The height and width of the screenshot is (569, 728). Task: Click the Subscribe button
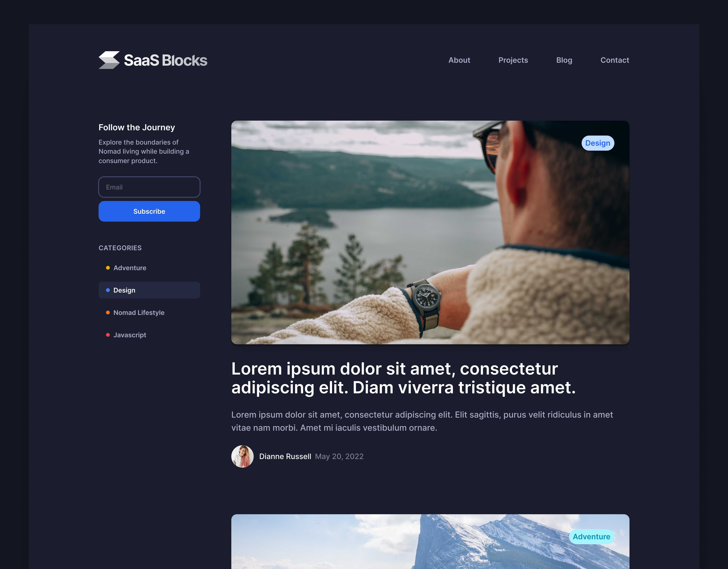click(x=149, y=211)
